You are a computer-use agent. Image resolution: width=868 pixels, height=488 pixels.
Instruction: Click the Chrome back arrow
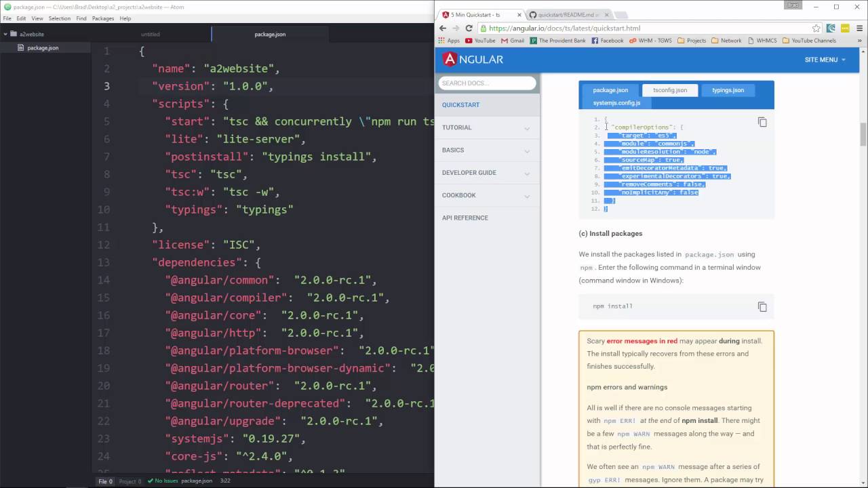pos(443,28)
